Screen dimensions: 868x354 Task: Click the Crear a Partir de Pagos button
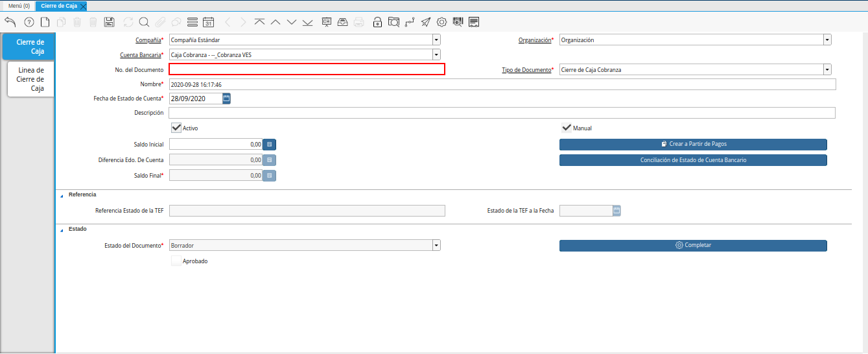click(693, 144)
